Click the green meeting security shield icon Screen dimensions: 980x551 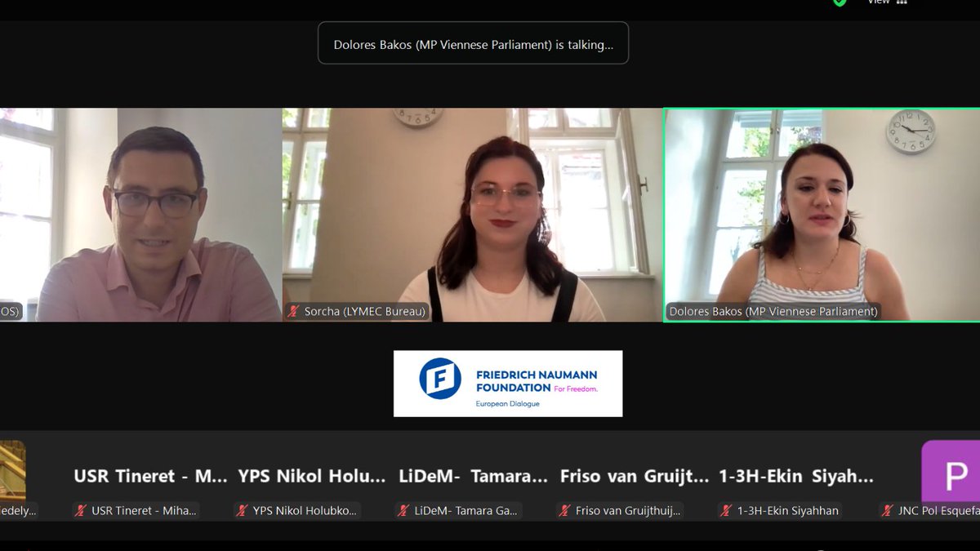tap(839, 2)
